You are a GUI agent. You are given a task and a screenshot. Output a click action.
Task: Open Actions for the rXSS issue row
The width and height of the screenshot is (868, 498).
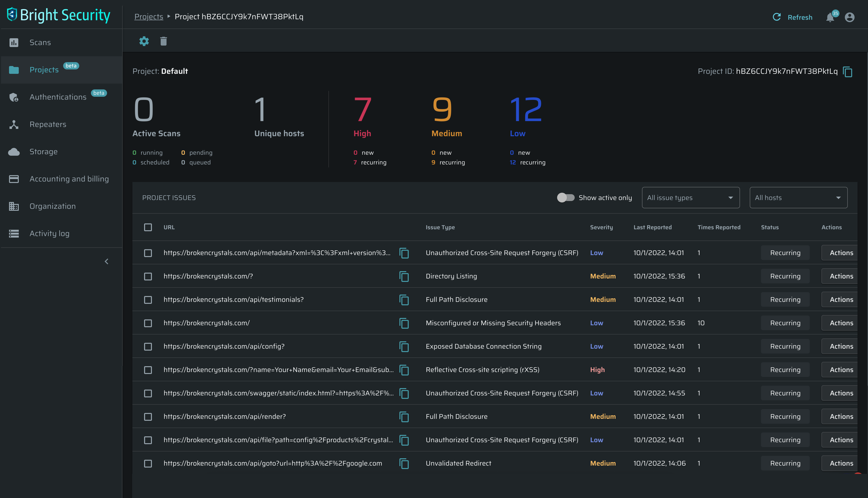[x=841, y=370]
